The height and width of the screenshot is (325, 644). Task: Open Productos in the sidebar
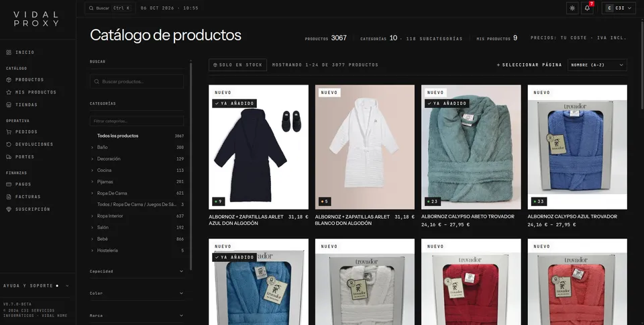(x=29, y=80)
